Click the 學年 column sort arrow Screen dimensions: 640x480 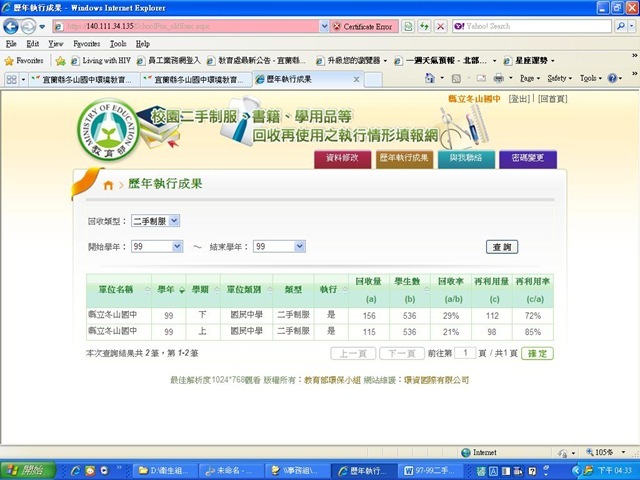[x=182, y=291]
